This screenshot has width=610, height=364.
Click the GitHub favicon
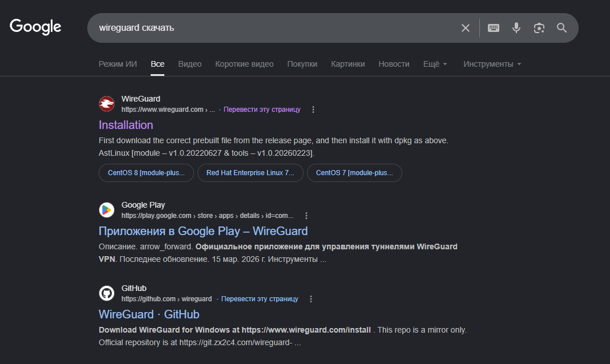pos(107,293)
